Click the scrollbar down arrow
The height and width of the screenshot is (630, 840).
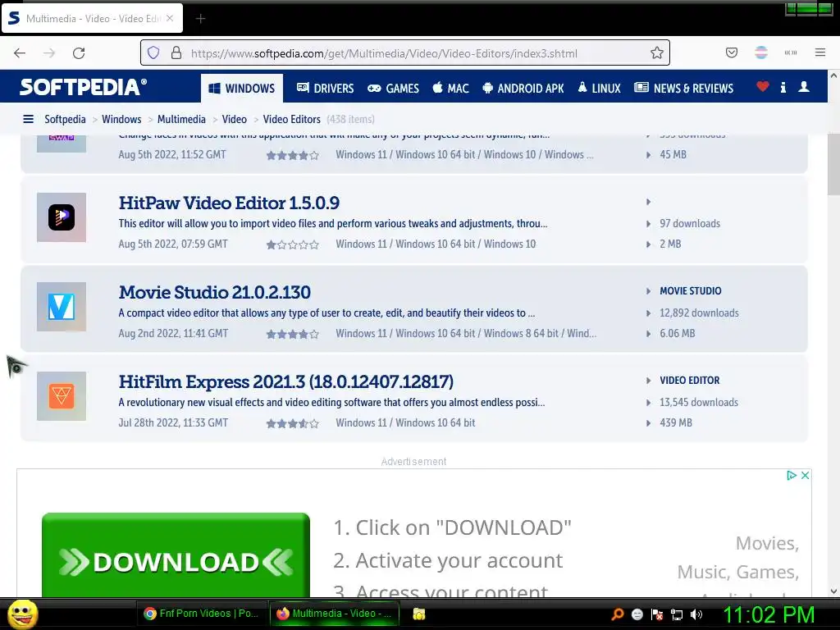pyautogui.click(x=833, y=591)
